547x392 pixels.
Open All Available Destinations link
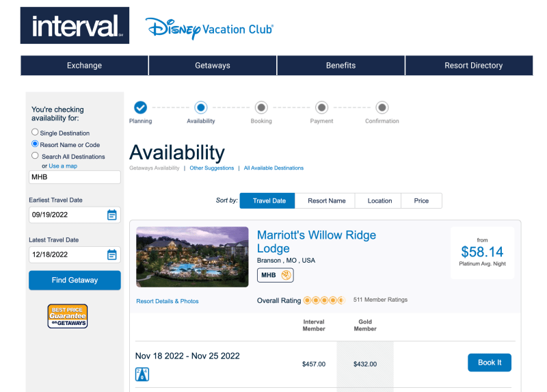click(x=274, y=168)
